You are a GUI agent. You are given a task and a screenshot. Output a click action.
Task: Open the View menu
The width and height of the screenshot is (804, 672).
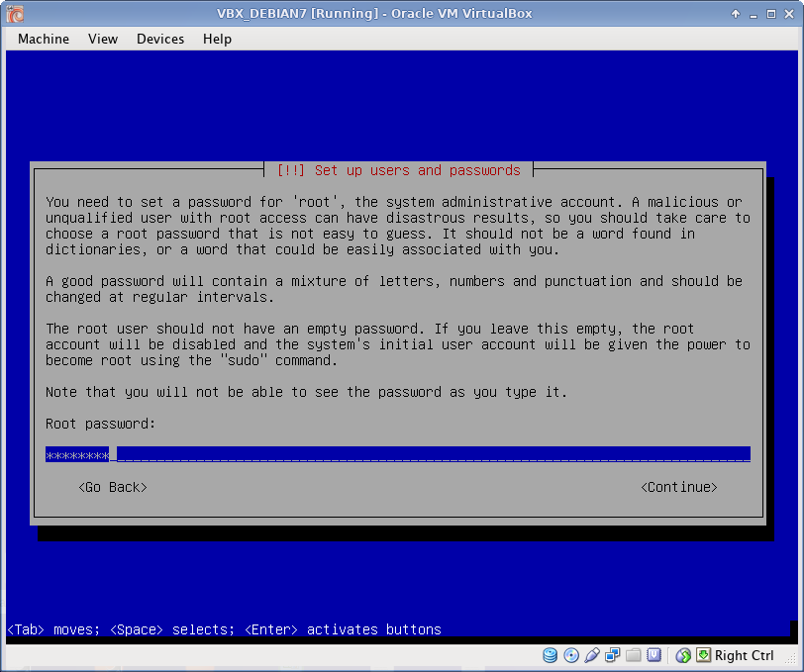point(103,39)
